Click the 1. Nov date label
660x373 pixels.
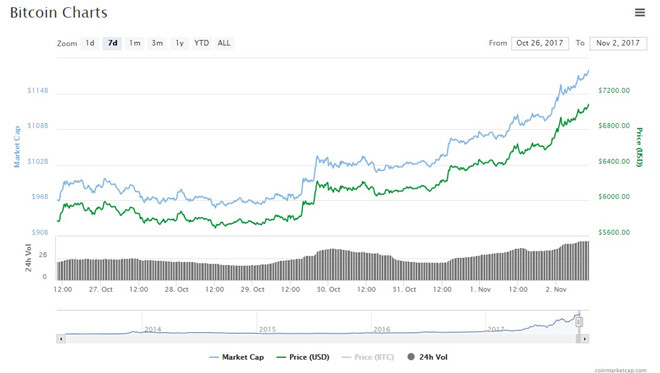click(x=480, y=290)
